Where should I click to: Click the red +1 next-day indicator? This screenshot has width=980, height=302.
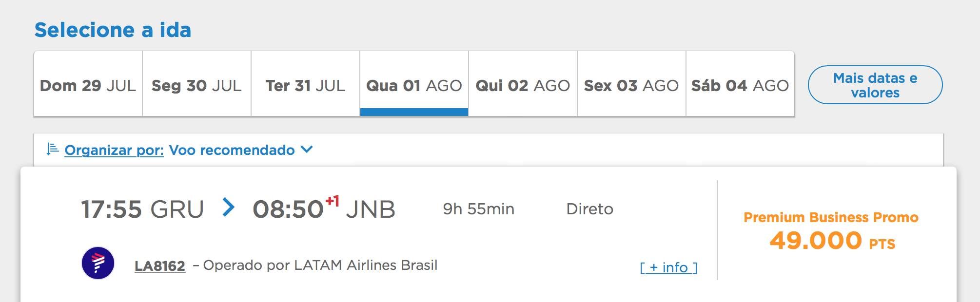tap(332, 200)
